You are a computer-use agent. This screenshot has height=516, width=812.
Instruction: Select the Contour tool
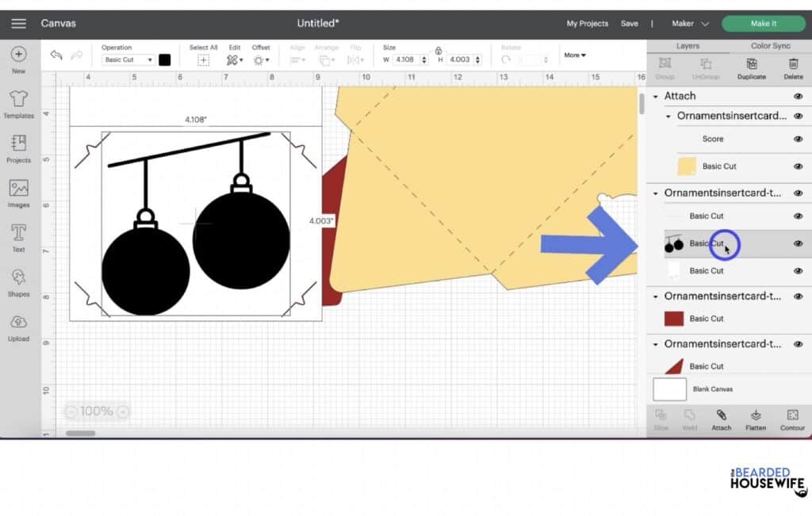tap(792, 419)
